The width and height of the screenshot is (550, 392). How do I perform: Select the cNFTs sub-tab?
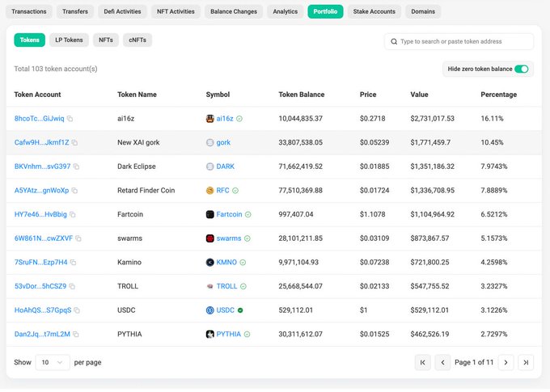(x=137, y=40)
